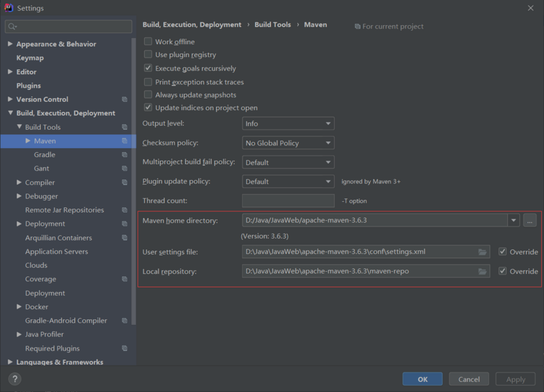Click the Thread count input field
Viewport: 544px width, 392px height.
(288, 201)
